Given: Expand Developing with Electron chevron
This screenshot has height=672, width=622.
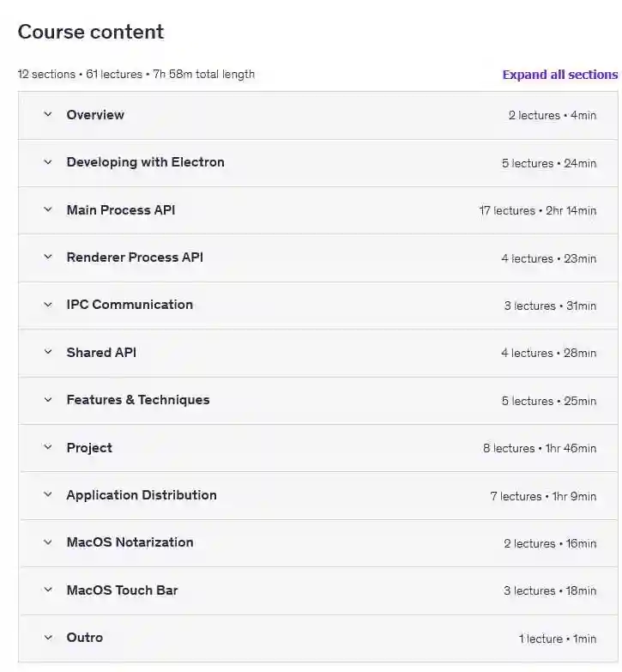Looking at the screenshot, I should click(48, 161).
